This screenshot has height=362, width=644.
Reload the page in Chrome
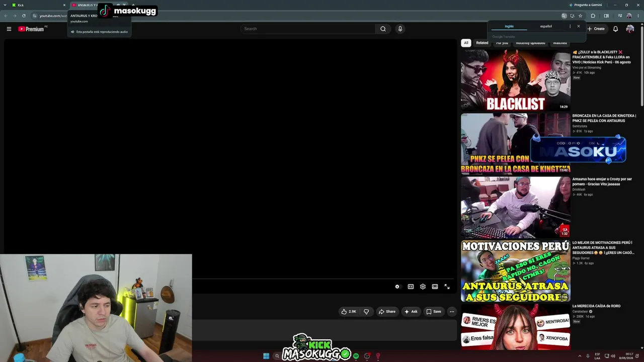click(24, 16)
